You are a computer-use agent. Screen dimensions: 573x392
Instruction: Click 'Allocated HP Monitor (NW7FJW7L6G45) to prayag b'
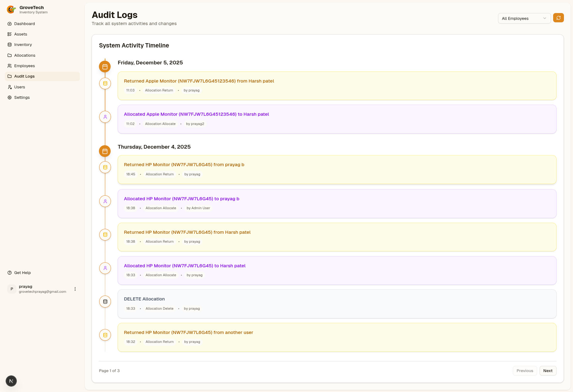click(181, 199)
